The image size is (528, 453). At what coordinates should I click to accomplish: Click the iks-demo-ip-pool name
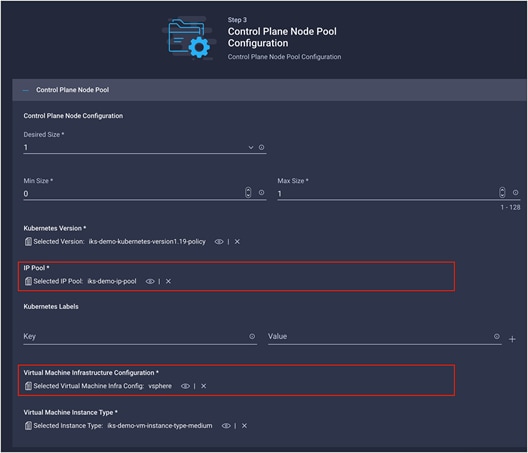(x=112, y=281)
